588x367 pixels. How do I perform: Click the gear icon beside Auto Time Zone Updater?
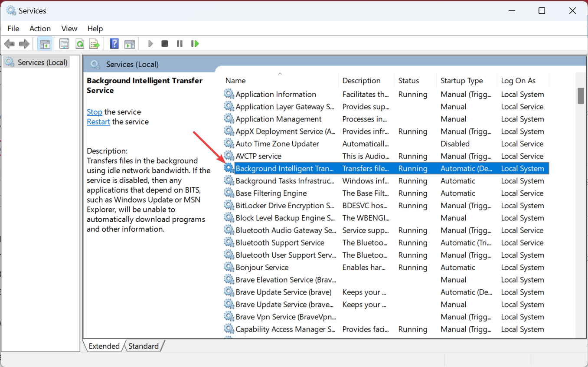coord(229,144)
